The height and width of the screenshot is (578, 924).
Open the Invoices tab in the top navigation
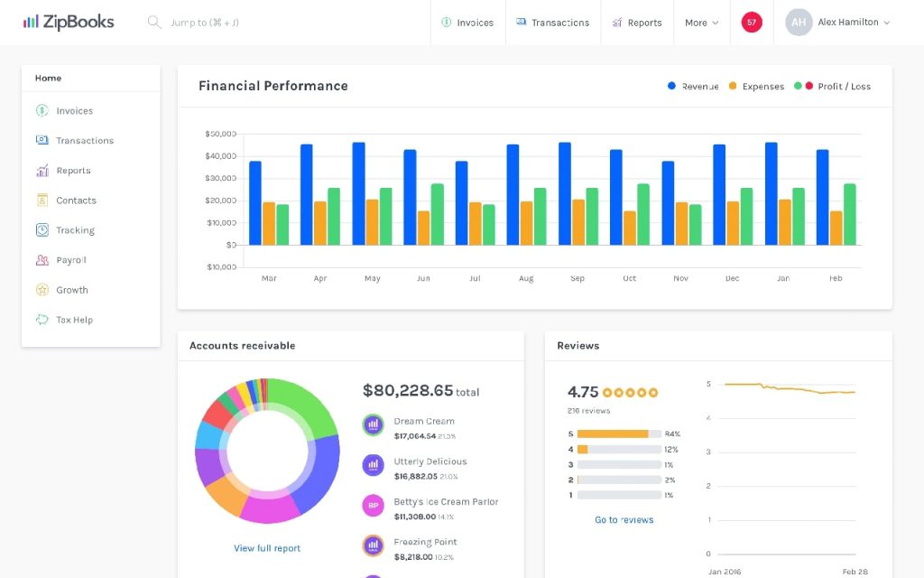(x=467, y=23)
